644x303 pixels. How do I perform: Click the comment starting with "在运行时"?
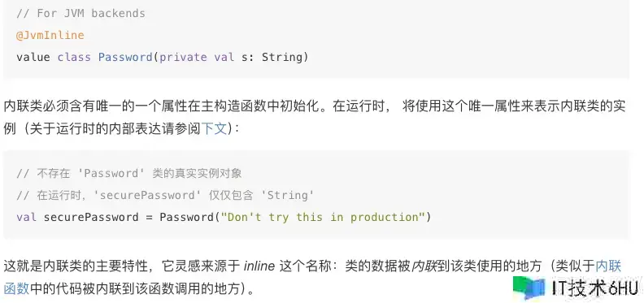166,195
